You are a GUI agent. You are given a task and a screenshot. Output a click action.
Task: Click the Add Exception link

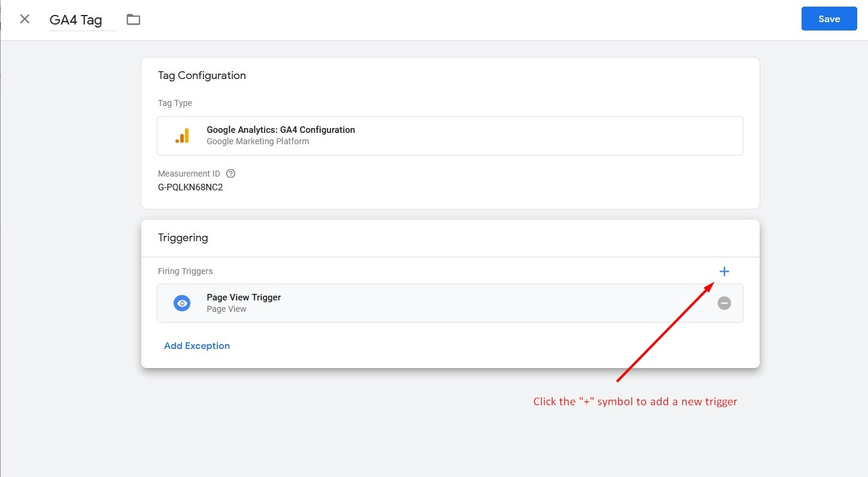(197, 346)
